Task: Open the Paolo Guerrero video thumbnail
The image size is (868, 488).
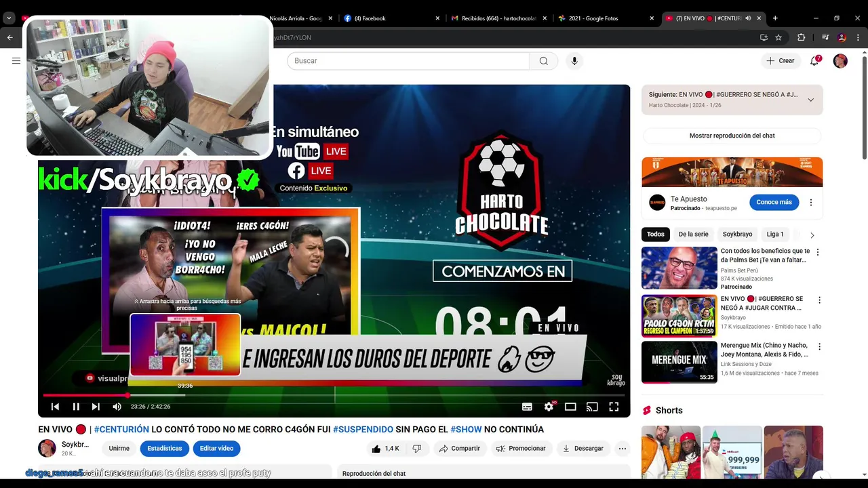Action: click(x=679, y=316)
